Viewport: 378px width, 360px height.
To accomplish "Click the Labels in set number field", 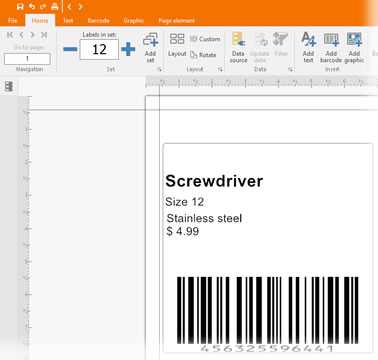I will (x=99, y=49).
